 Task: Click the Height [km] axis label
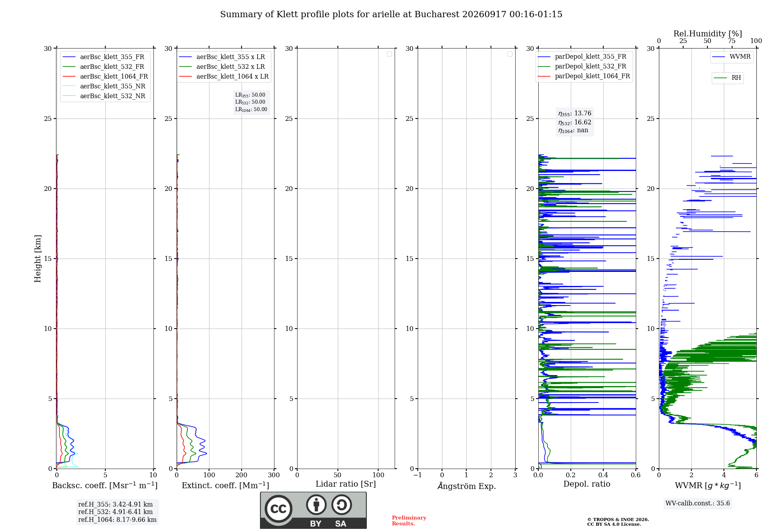pyautogui.click(x=38, y=259)
